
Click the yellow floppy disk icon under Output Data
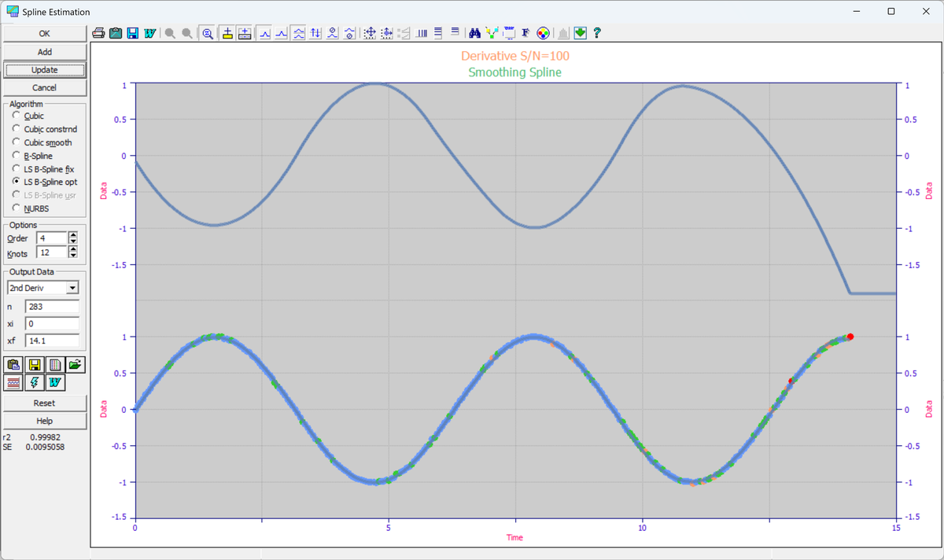pos(35,364)
